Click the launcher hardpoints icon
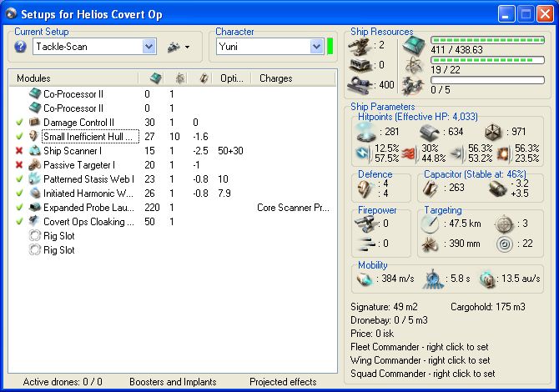Screen dimensions: 559x392 [x=360, y=65]
